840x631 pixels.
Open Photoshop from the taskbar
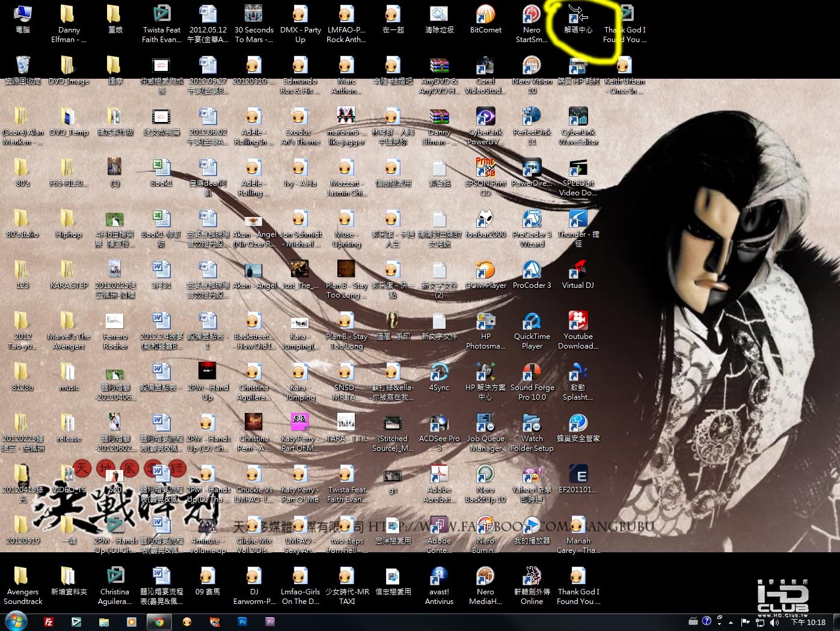pyautogui.click(x=242, y=622)
